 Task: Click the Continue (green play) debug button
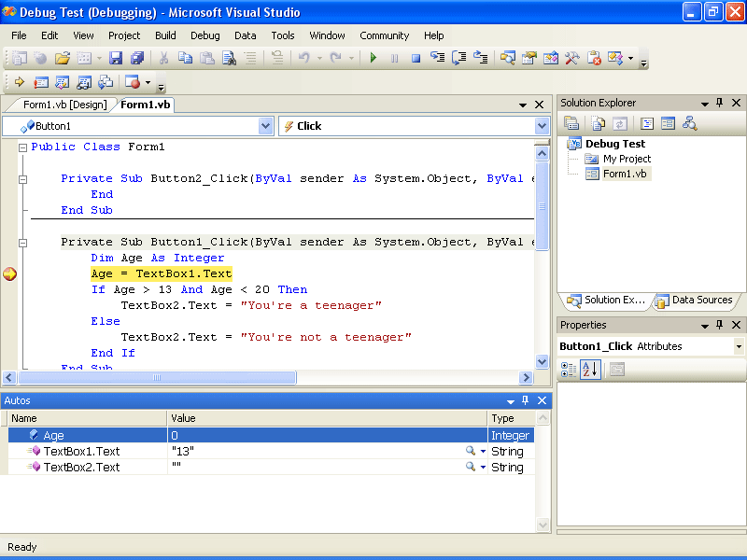coord(373,58)
